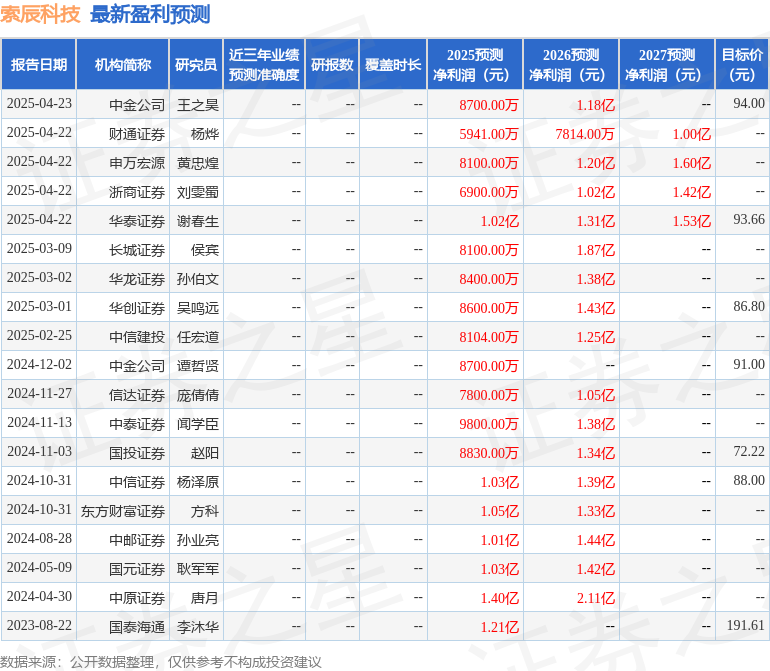Image resolution: width=770 pixels, height=671 pixels.
Task: Click the 2027预测净利润 column header
Action: [667, 64]
